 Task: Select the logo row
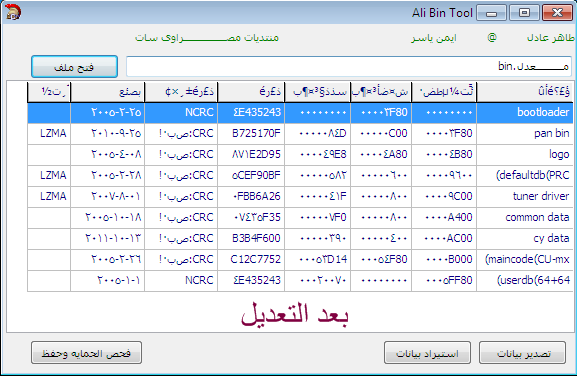pyautogui.click(x=300, y=154)
